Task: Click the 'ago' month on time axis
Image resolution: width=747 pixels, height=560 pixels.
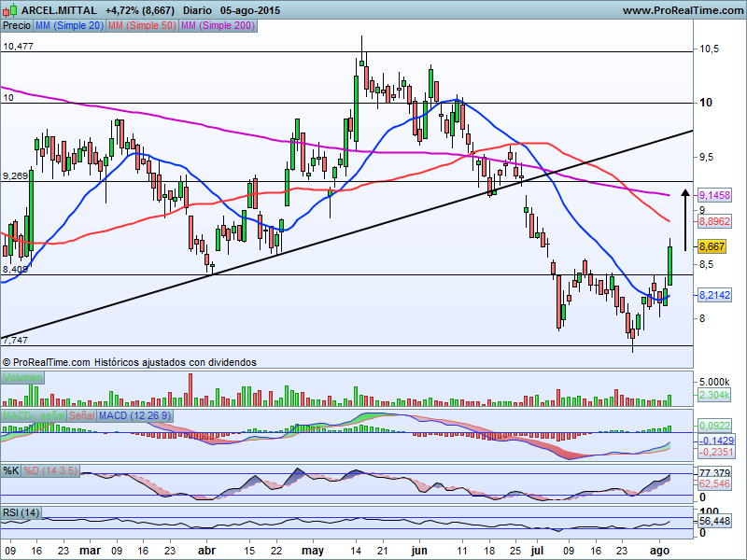Action: 660,551
